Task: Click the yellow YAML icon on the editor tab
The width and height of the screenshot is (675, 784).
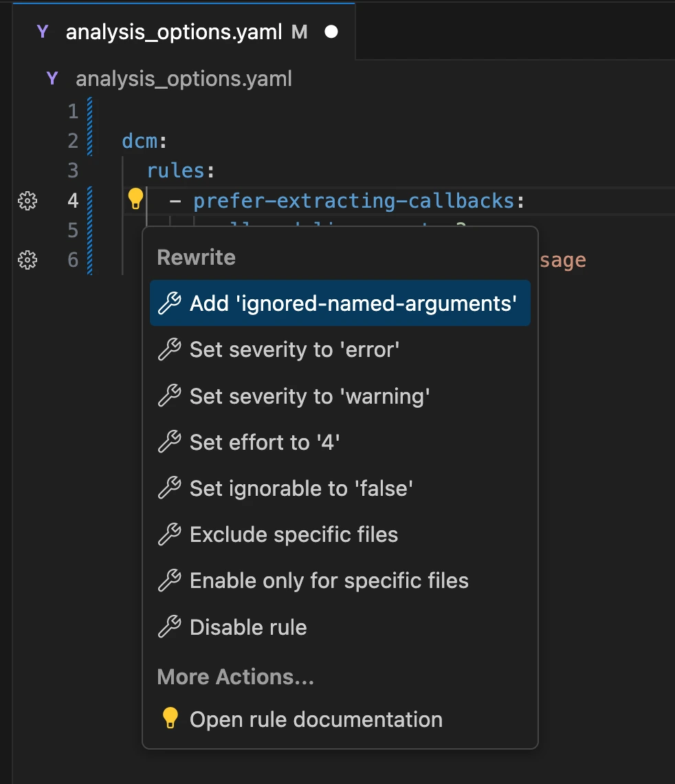Action: pyautogui.click(x=42, y=32)
